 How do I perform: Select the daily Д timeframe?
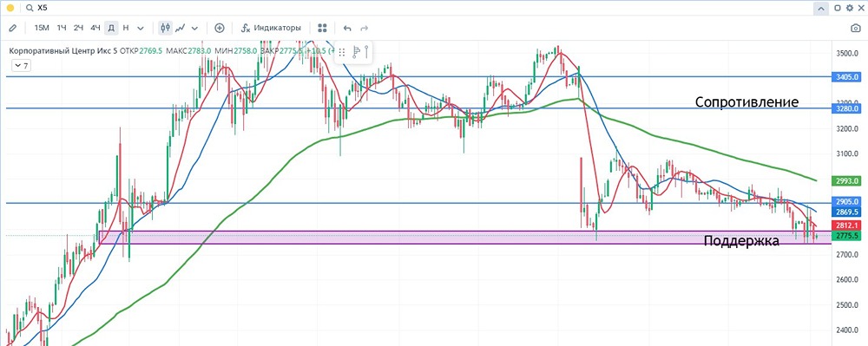[111, 28]
